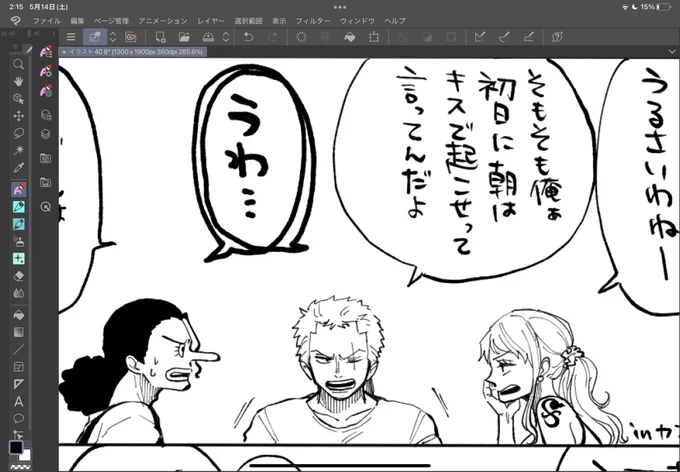Select the Move layer tool
Image resolution: width=680 pixels, height=472 pixels.
click(x=18, y=116)
